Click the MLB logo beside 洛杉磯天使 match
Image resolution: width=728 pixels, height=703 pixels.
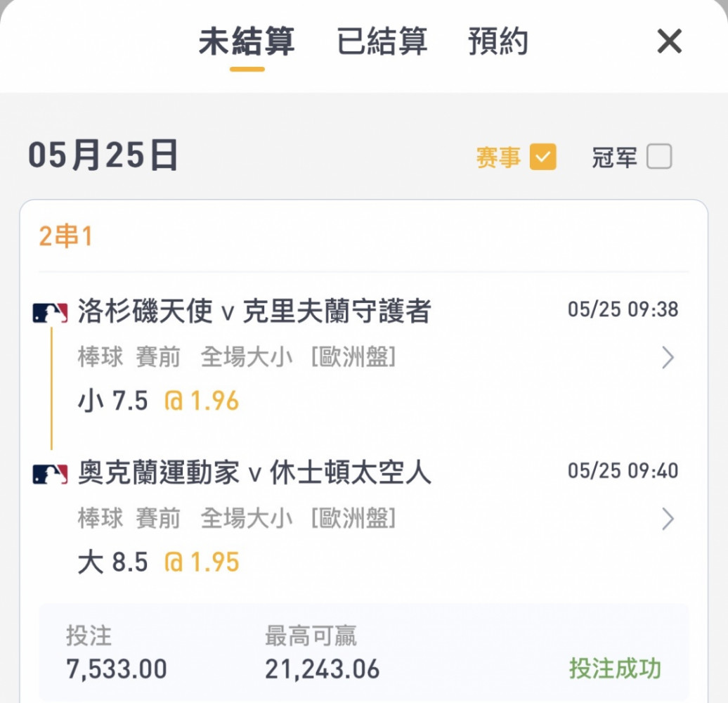click(x=50, y=312)
